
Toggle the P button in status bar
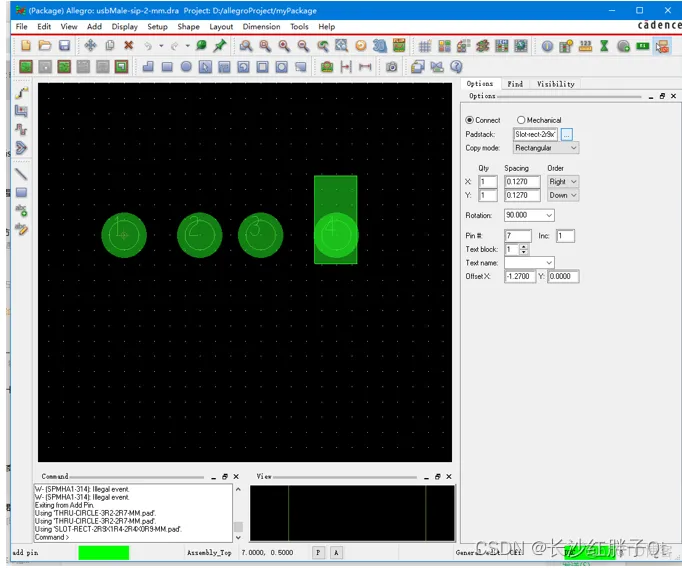pos(318,552)
